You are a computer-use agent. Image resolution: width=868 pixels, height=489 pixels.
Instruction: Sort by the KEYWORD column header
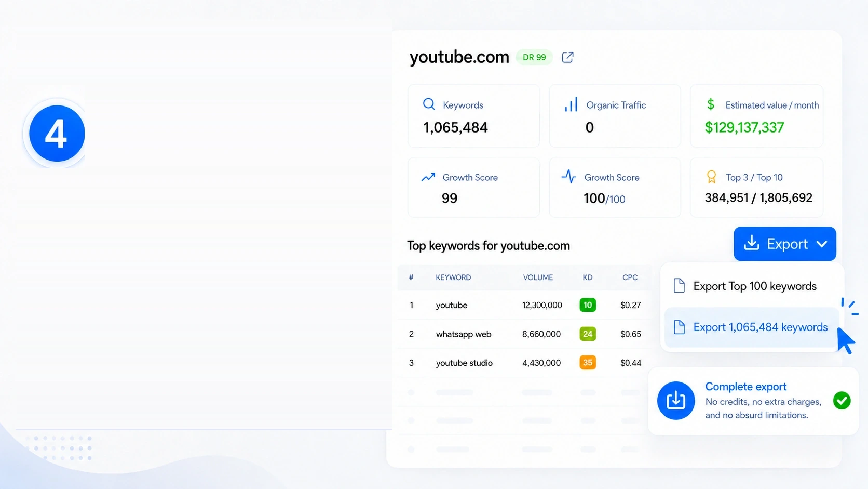tap(453, 277)
